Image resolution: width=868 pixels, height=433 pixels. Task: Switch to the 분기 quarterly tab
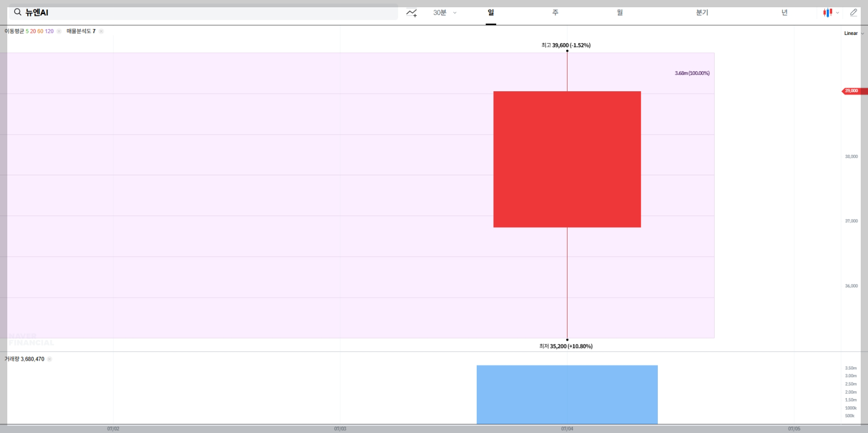pos(702,13)
